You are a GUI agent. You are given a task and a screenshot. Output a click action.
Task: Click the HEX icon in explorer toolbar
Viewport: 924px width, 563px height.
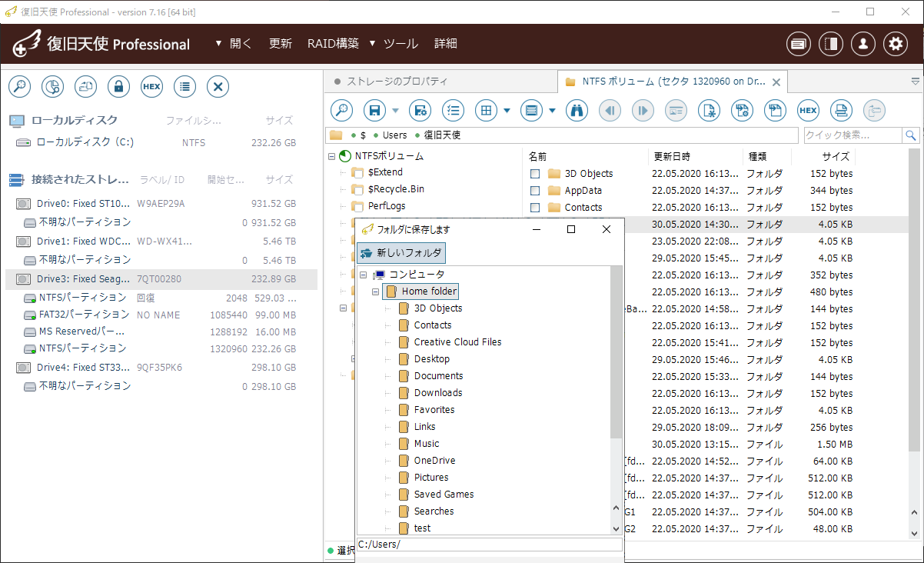click(808, 111)
